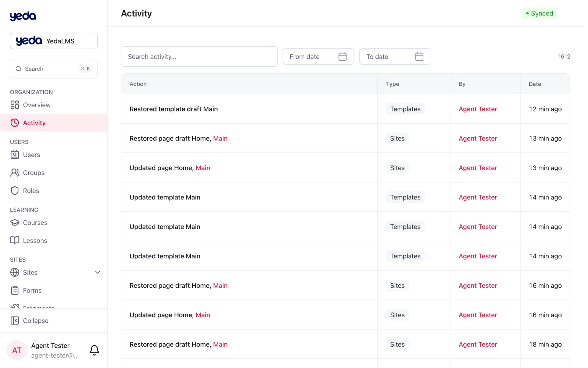Image resolution: width=588 pixels, height=368 pixels.
Task: Click Main link in 16 min Restored page row
Action: click(x=220, y=286)
